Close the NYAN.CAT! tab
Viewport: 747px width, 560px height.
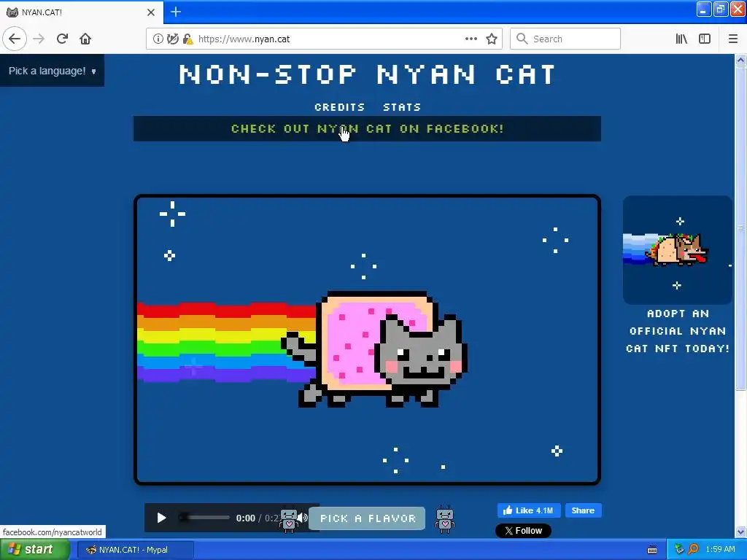tap(151, 12)
